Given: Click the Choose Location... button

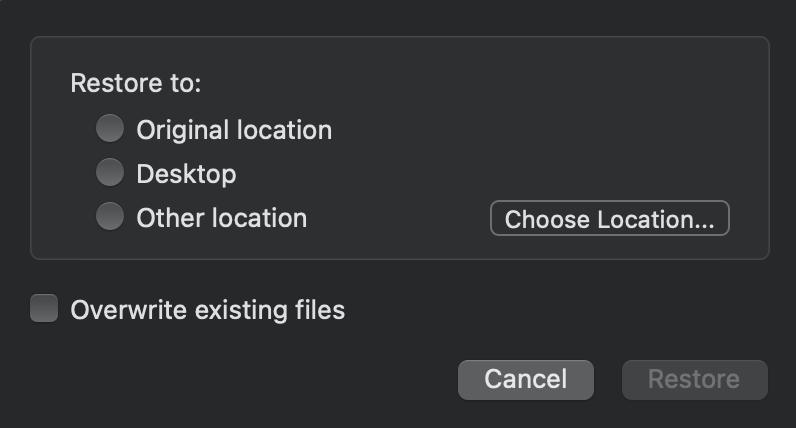Looking at the screenshot, I should (x=609, y=219).
